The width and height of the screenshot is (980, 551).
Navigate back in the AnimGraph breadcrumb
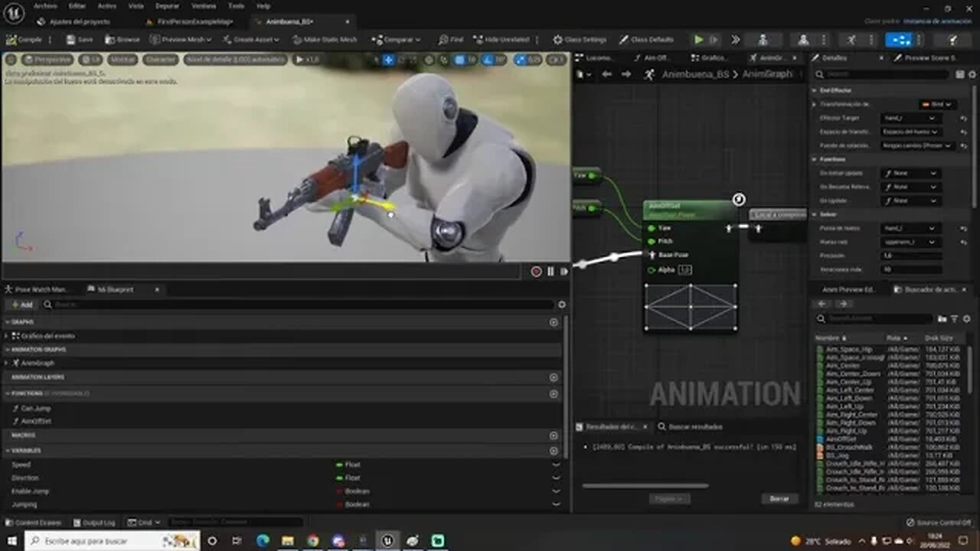click(606, 74)
